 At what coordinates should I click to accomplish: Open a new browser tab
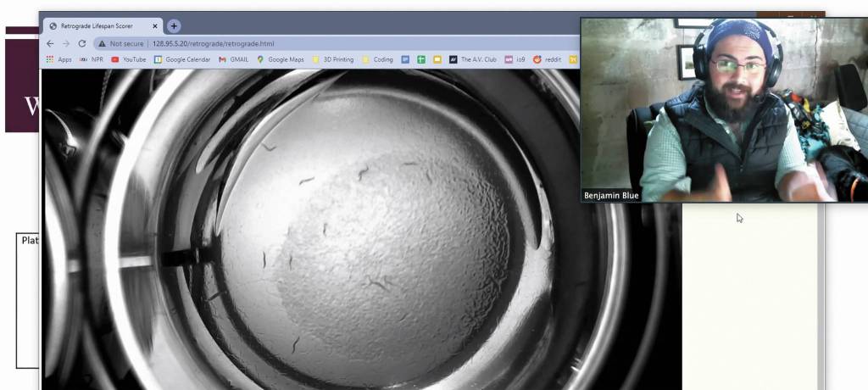(174, 26)
